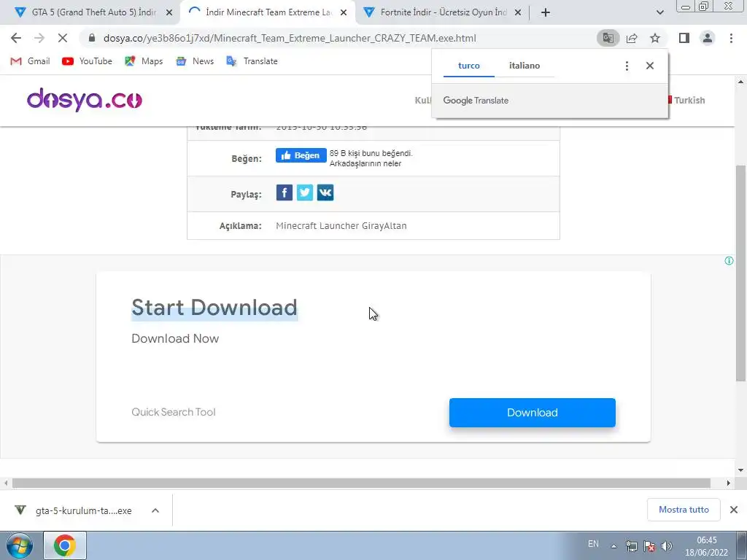Viewport: 747px width, 560px height.
Task: Click the address bar URL
Action: click(x=290, y=38)
